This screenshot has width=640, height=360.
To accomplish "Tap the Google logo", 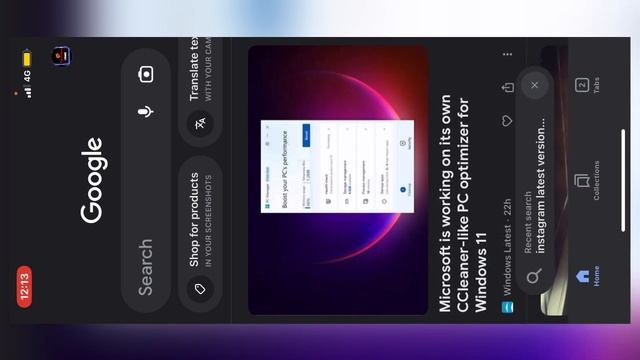I will tap(94, 180).
